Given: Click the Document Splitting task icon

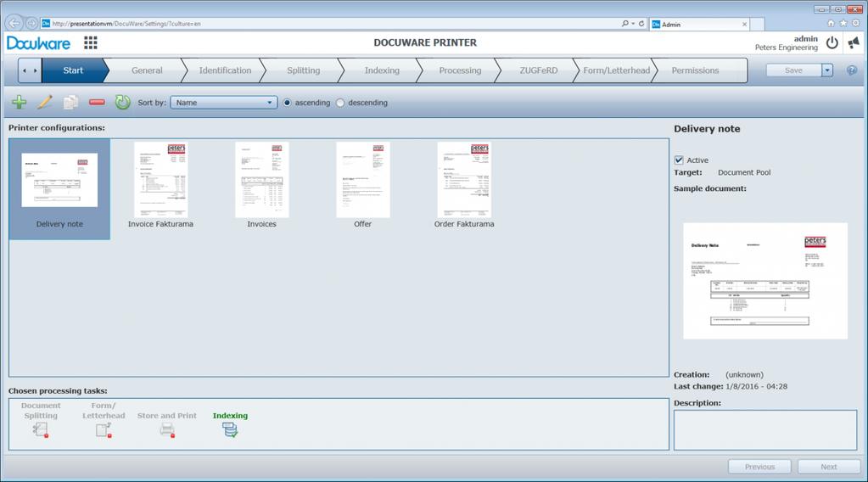Looking at the screenshot, I should click(41, 429).
